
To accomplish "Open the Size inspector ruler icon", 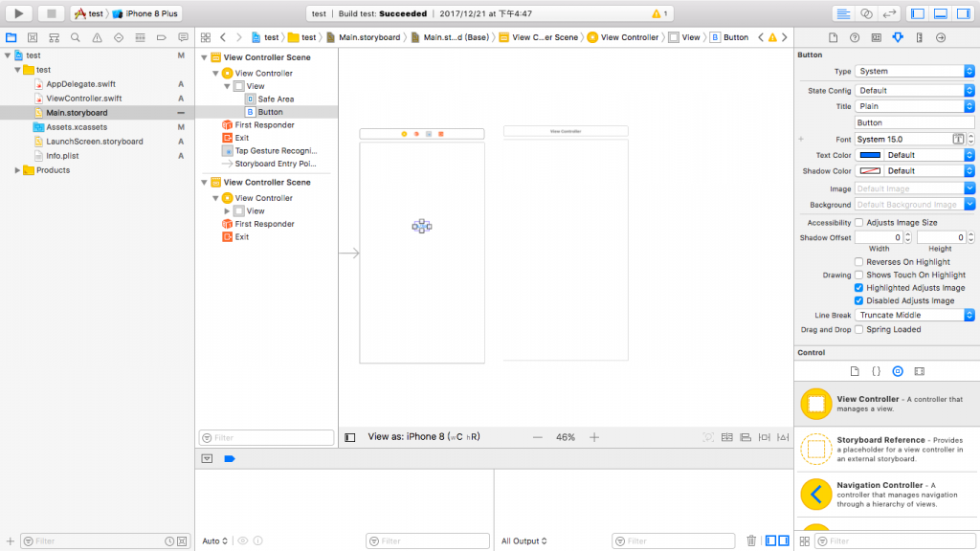I will tap(920, 37).
